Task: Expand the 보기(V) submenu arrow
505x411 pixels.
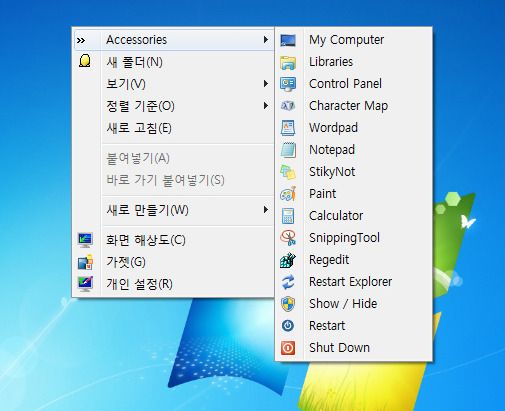Action: (x=266, y=84)
